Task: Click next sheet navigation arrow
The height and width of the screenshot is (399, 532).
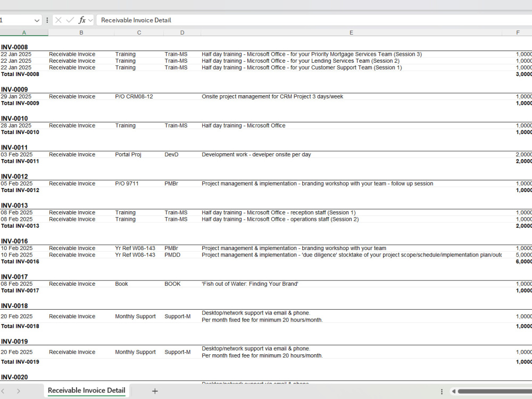Action: (x=18, y=391)
